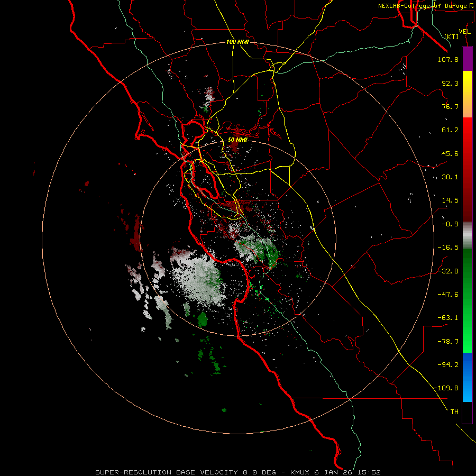Click the -94.2 legend value
The image size is (476, 476).
(448, 364)
